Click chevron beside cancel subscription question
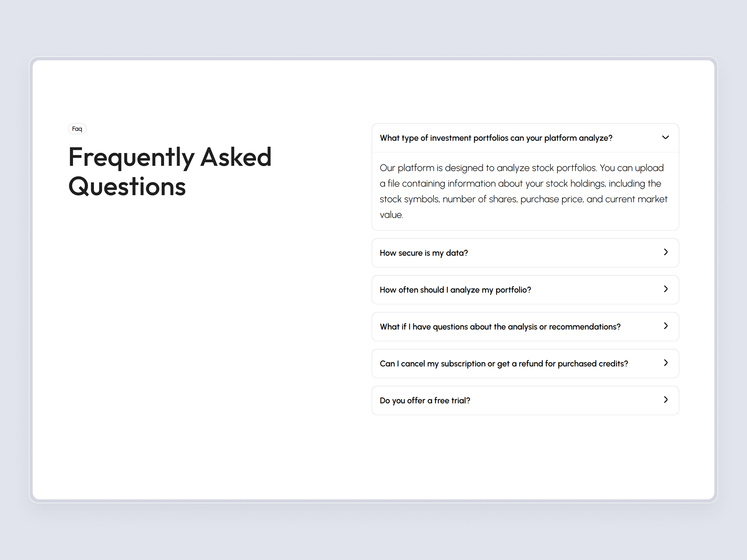Image resolution: width=747 pixels, height=560 pixels. (x=666, y=363)
